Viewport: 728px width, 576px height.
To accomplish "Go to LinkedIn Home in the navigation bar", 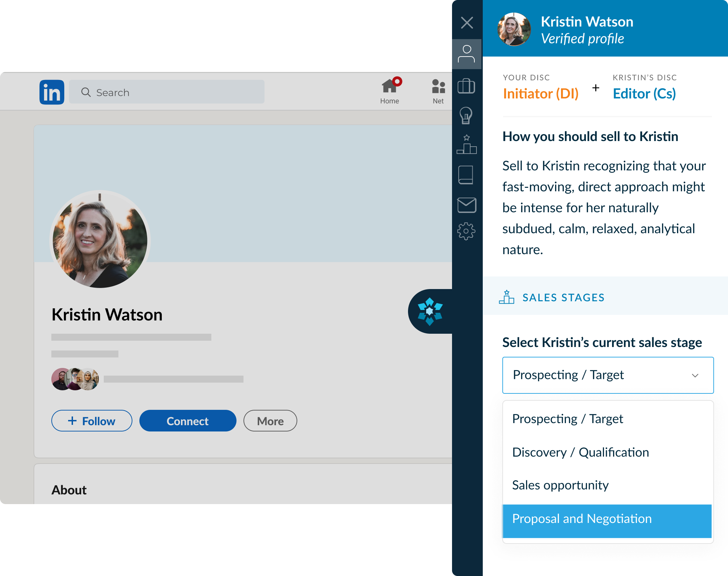I will (390, 91).
